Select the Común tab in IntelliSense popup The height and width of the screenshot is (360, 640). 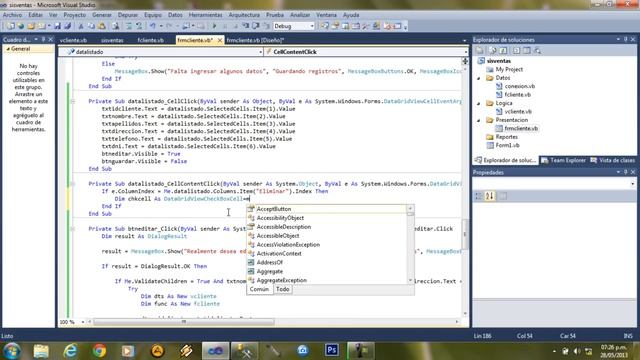[x=260, y=289]
